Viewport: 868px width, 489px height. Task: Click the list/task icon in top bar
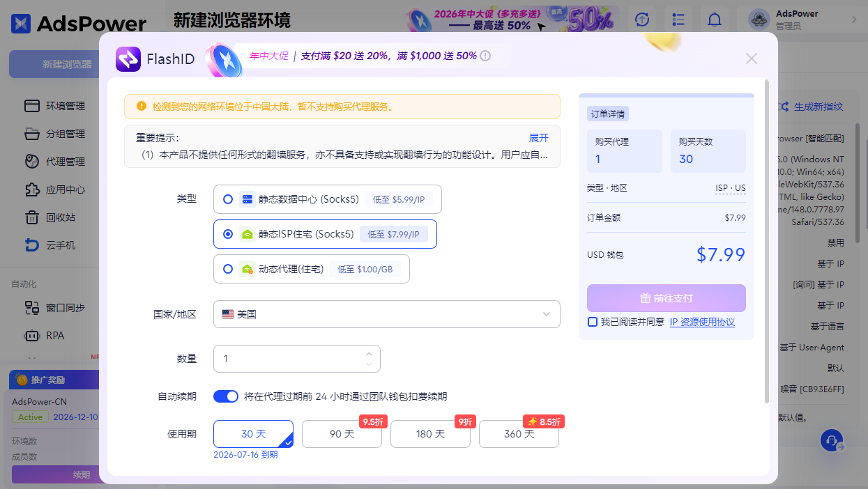click(x=678, y=20)
